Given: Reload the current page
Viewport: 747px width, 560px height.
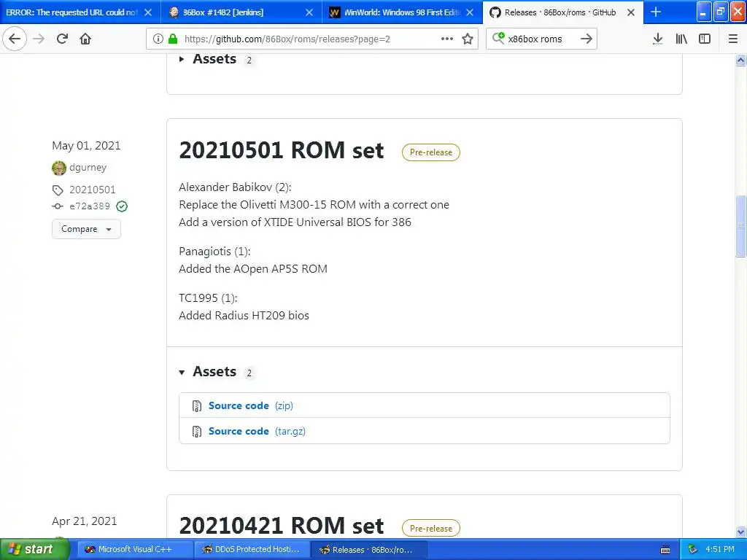Looking at the screenshot, I should (x=62, y=39).
